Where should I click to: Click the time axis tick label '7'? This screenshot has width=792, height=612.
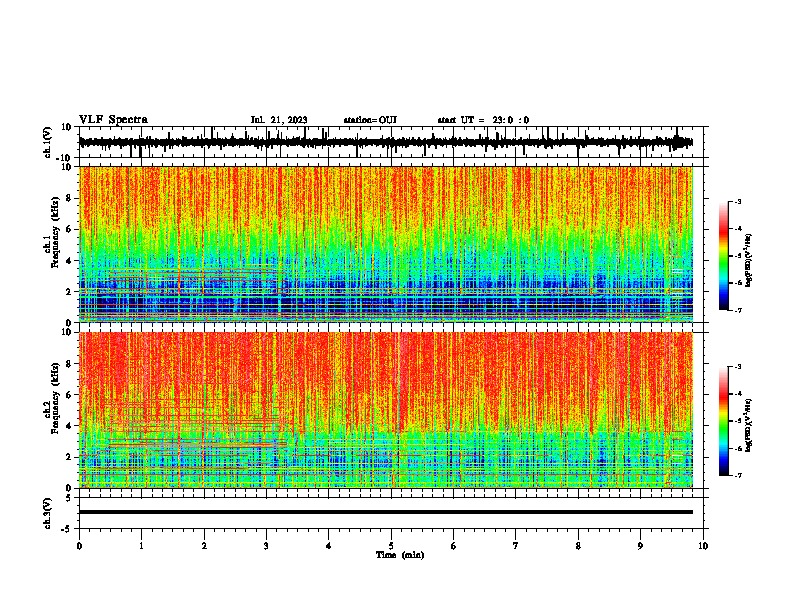click(516, 546)
